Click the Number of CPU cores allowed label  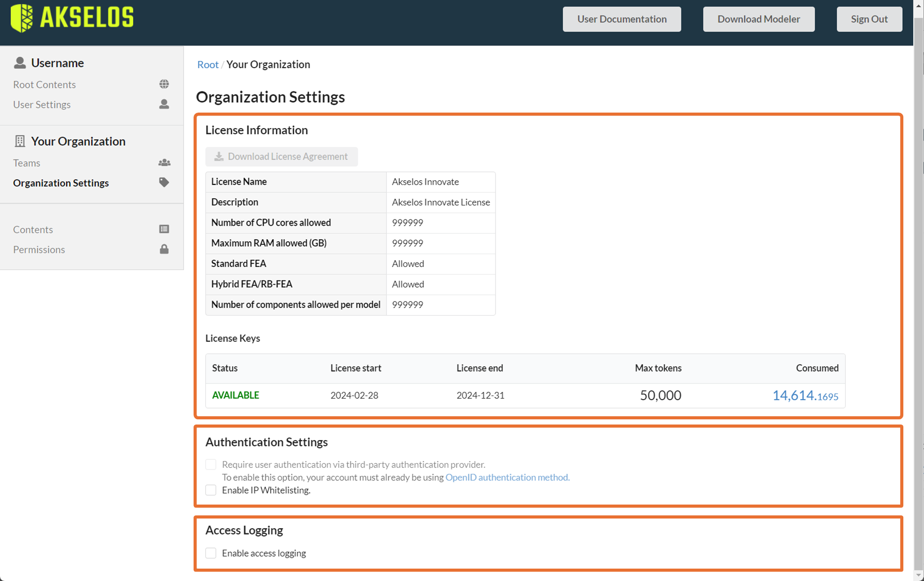tap(271, 223)
